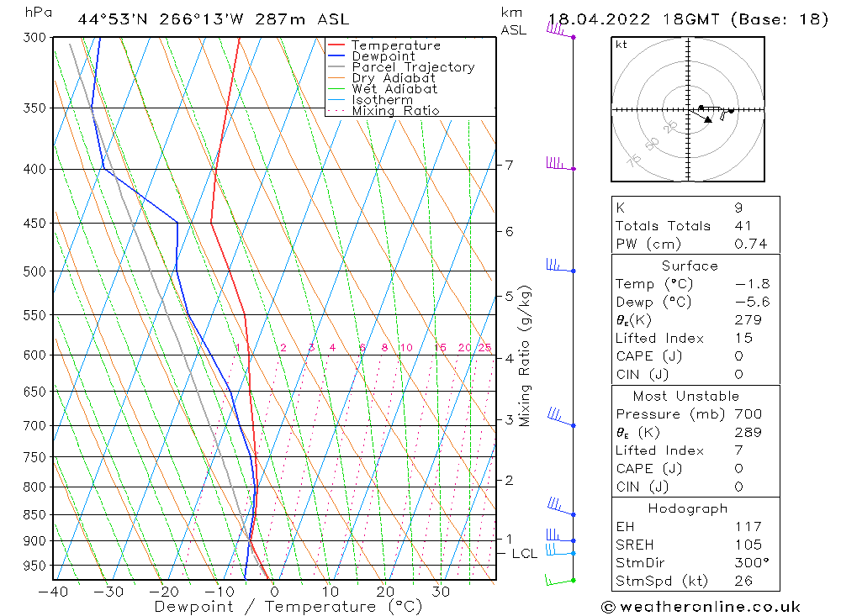Click the '−40' temperature axis label
This screenshot has width=841, height=616.
[x=53, y=592]
